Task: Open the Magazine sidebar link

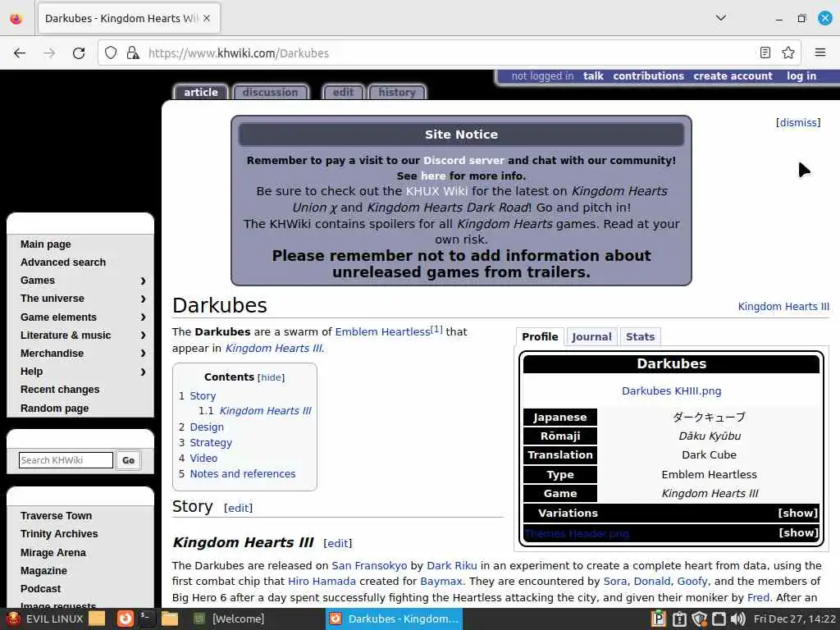Action: (44, 571)
